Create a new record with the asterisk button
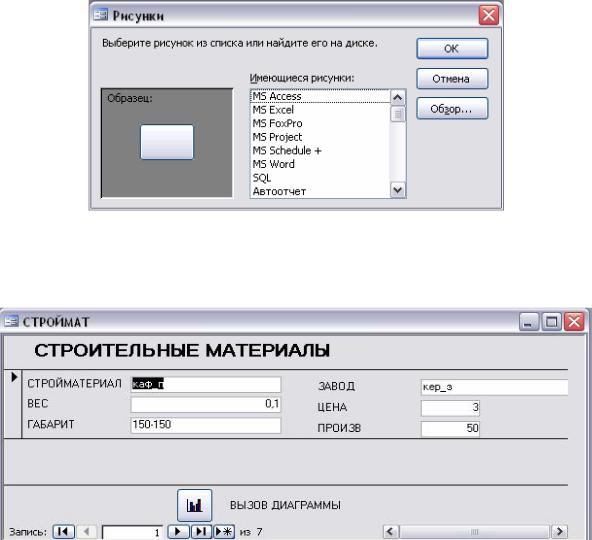 [x=224, y=532]
